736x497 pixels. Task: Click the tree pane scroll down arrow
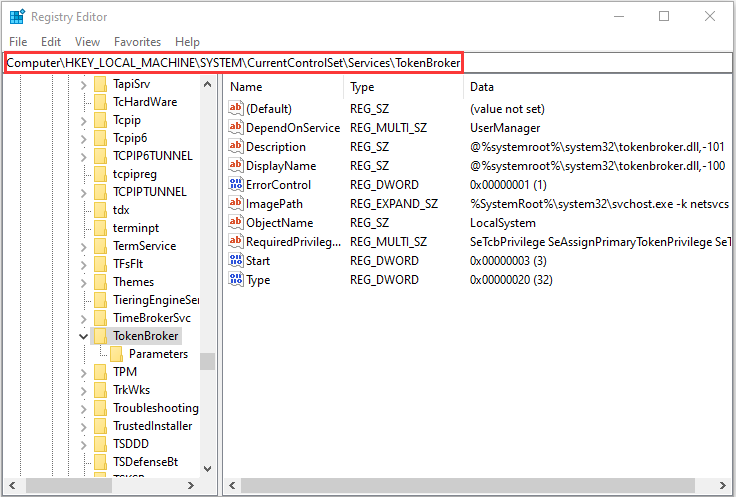(x=207, y=467)
